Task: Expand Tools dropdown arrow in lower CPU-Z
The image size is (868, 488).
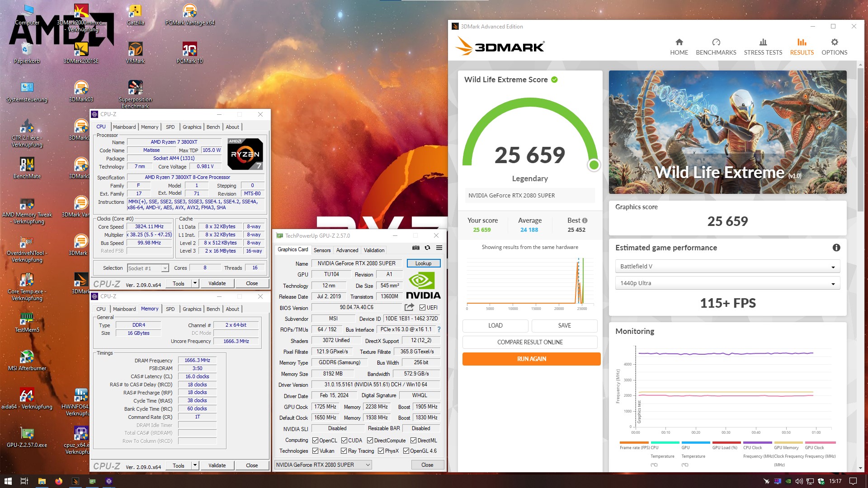Action: tap(195, 465)
